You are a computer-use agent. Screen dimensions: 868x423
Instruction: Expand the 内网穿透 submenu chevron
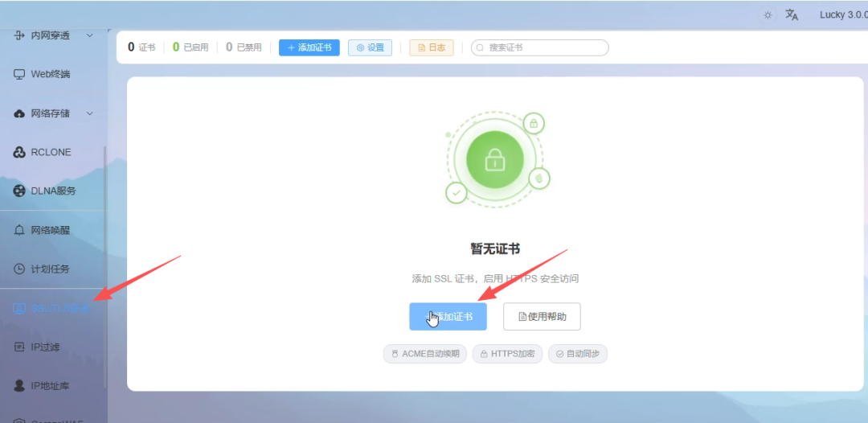[x=90, y=35]
